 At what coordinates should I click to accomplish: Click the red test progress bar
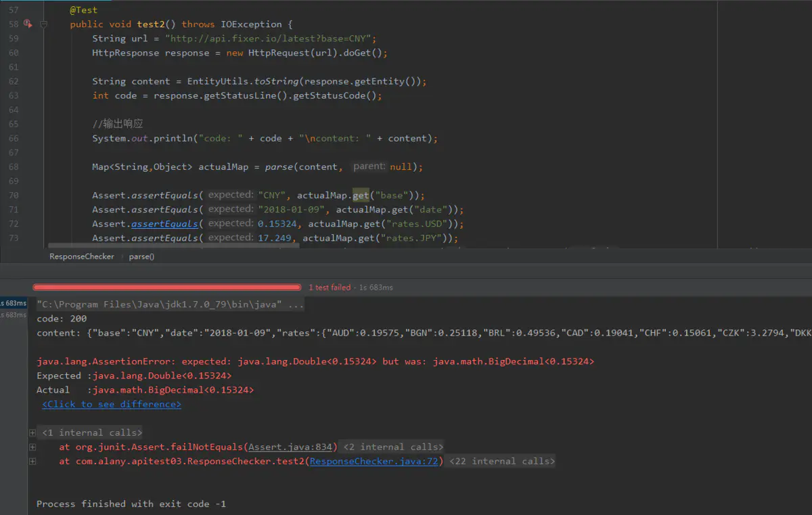click(x=166, y=287)
